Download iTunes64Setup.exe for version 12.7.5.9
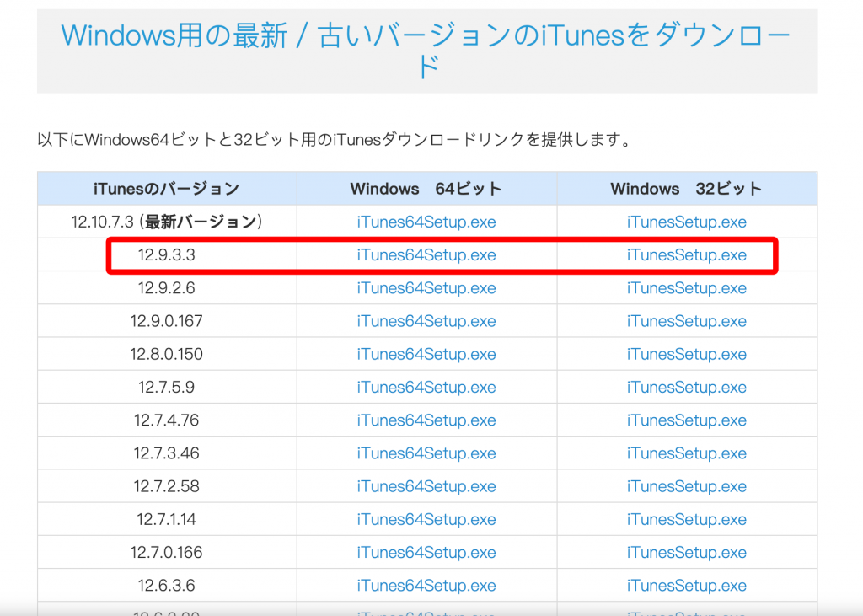This screenshot has width=863, height=616. 426,387
